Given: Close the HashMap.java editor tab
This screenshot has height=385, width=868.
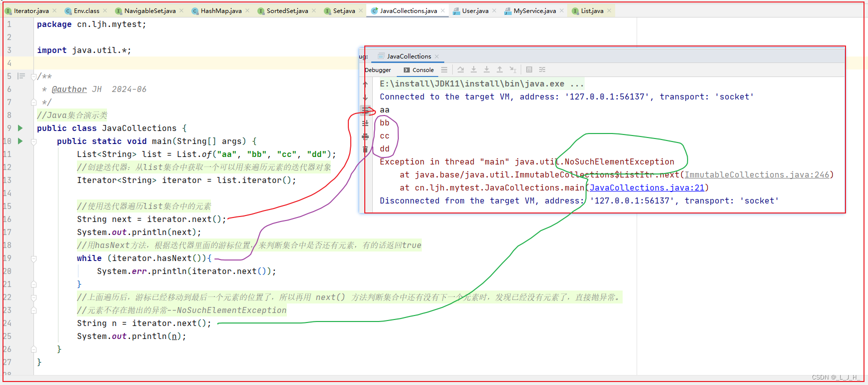Looking at the screenshot, I should tap(247, 10).
